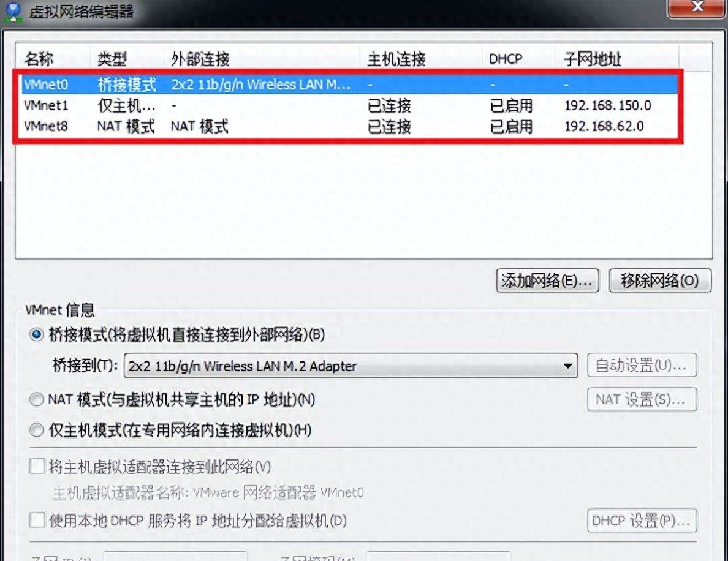Click the 仅主机... type cell of VMnet1

(126, 106)
